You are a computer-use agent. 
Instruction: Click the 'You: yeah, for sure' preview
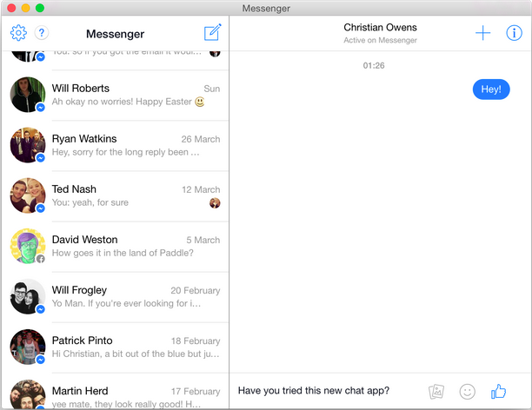tap(90, 202)
